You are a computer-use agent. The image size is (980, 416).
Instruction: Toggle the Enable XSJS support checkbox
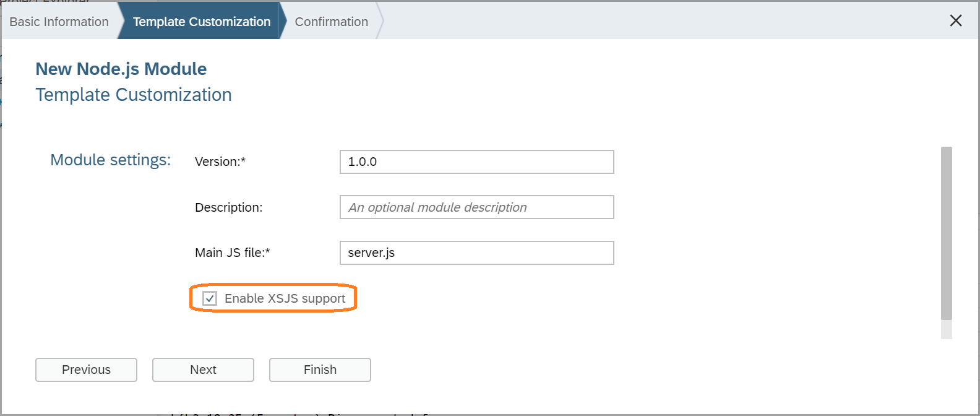point(210,298)
